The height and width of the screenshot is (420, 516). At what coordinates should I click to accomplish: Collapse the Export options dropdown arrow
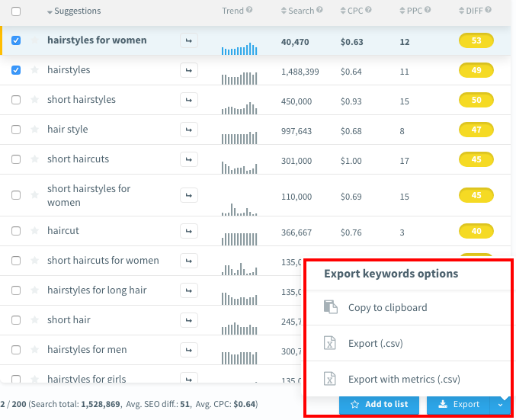pos(500,405)
